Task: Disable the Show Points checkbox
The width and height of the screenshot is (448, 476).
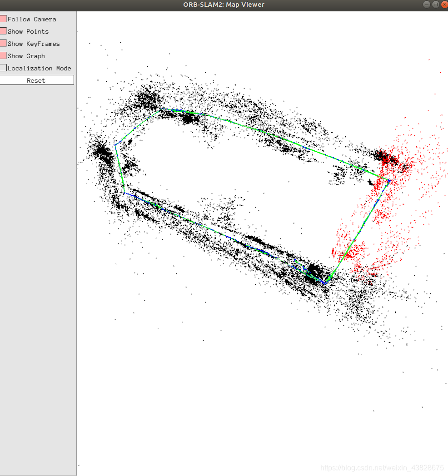Action: tap(3, 31)
